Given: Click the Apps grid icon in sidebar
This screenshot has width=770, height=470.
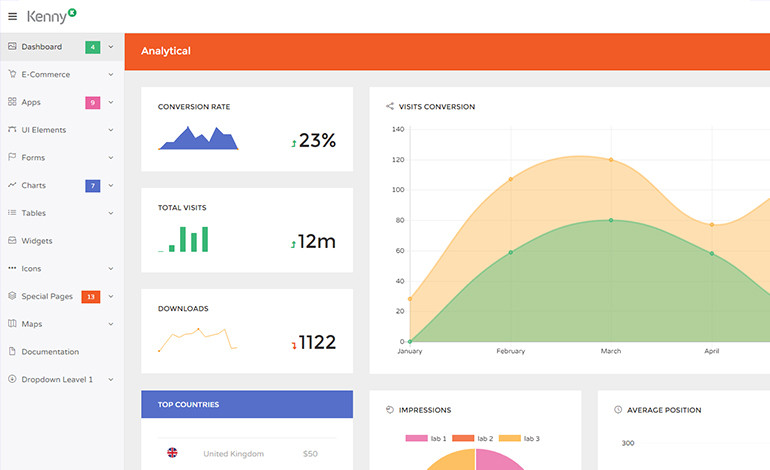Looking at the screenshot, I should pyautogui.click(x=12, y=102).
